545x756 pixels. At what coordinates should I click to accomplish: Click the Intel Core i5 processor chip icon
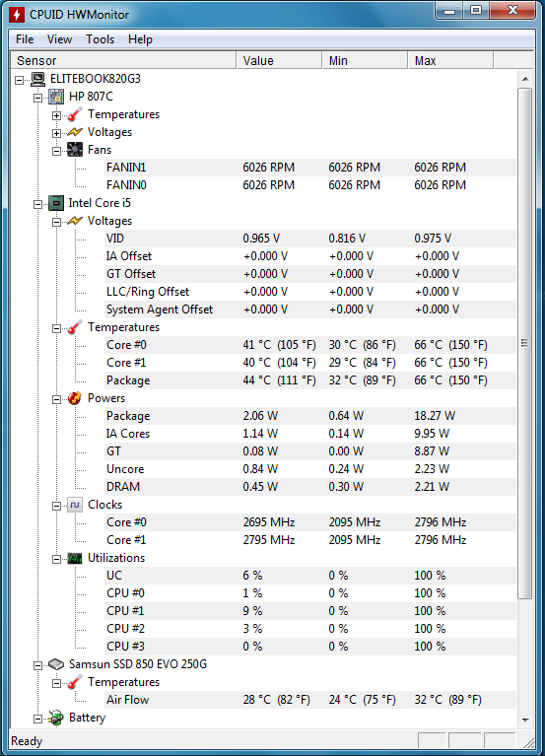click(56, 203)
